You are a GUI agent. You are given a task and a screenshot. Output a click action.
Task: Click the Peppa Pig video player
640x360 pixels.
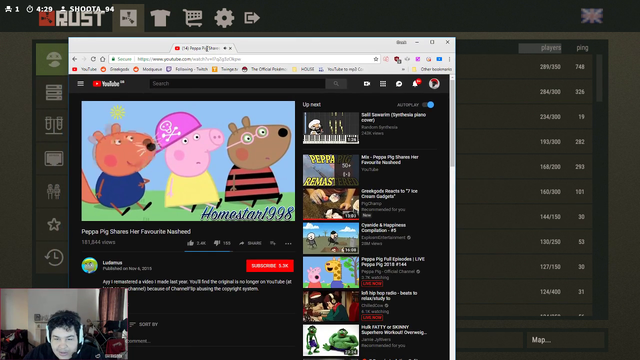point(188,161)
